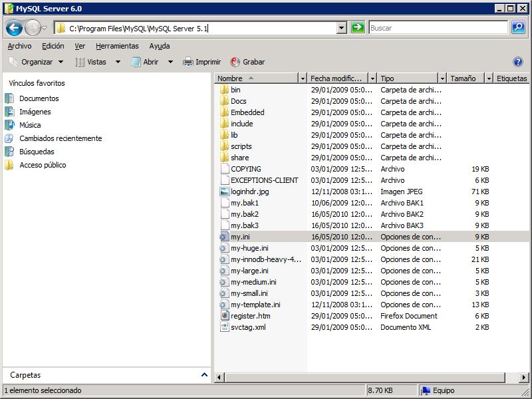This screenshot has height=399, width=532.
Task: Open the Tipo column filter arrow
Action: [442, 78]
